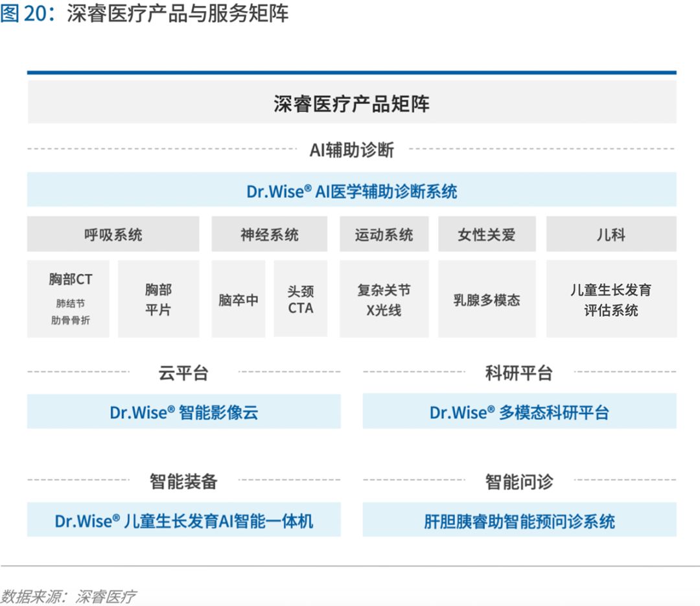Choose the 女性关爱 category box
Screen dimensions: 700x606
[487, 234]
